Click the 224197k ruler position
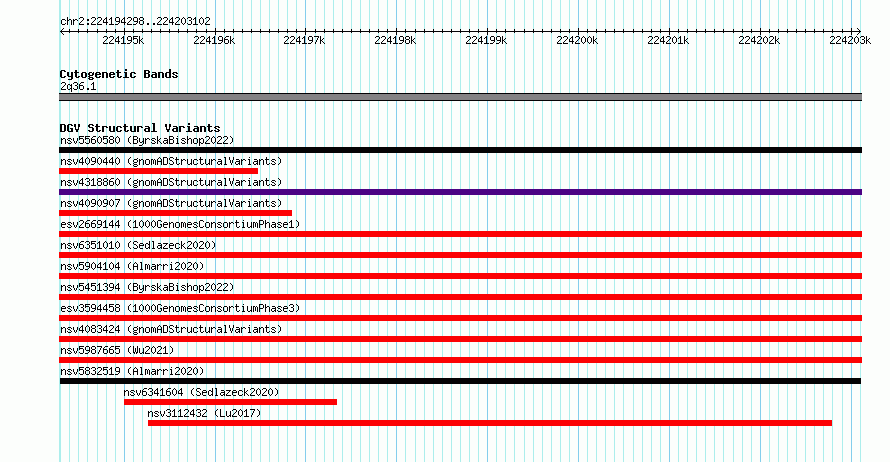This screenshot has width=890, height=462. [304, 40]
